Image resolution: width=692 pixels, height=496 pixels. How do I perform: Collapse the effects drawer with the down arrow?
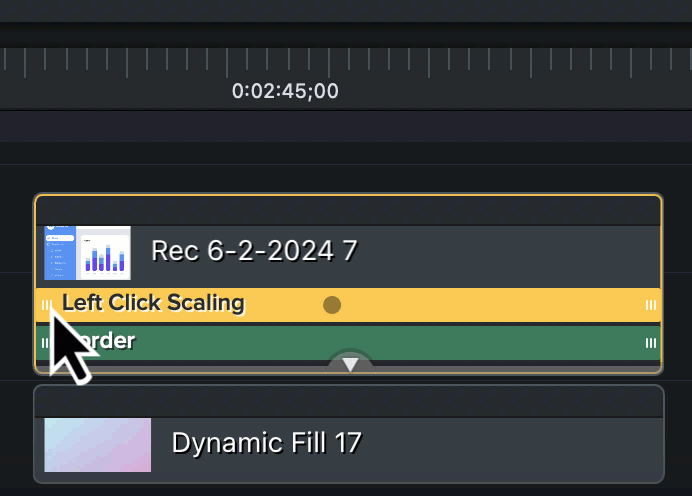coord(350,365)
